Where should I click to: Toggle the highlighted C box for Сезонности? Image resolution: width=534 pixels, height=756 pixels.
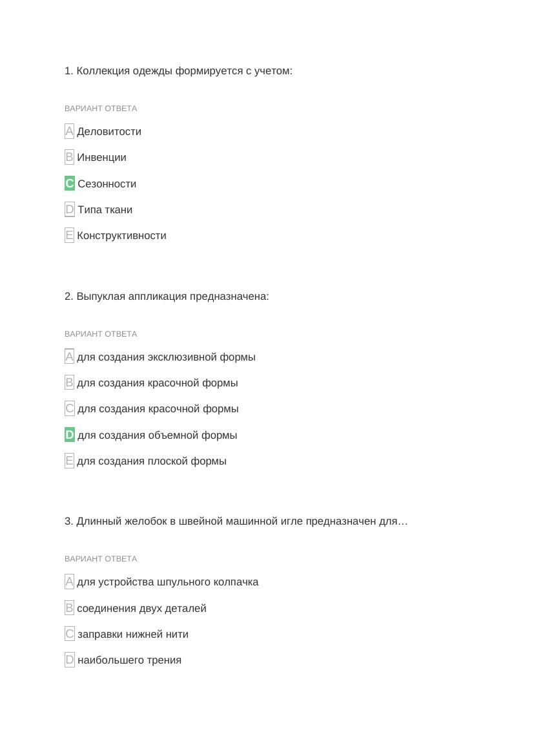(x=70, y=184)
